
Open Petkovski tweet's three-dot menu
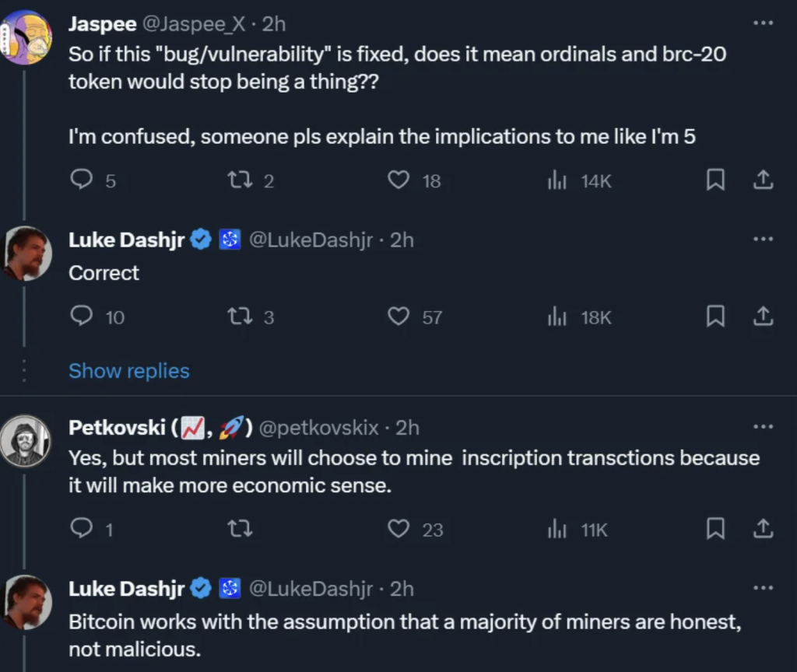[763, 426]
